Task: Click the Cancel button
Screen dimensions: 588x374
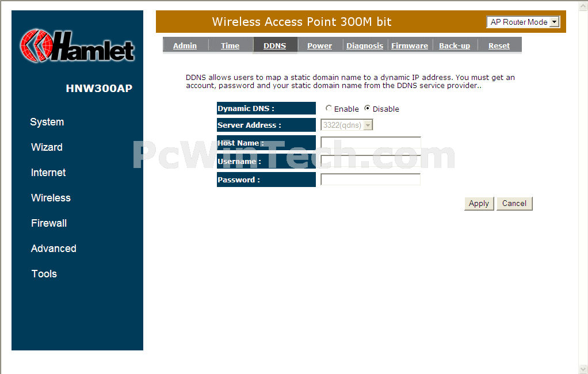Action: pos(514,204)
